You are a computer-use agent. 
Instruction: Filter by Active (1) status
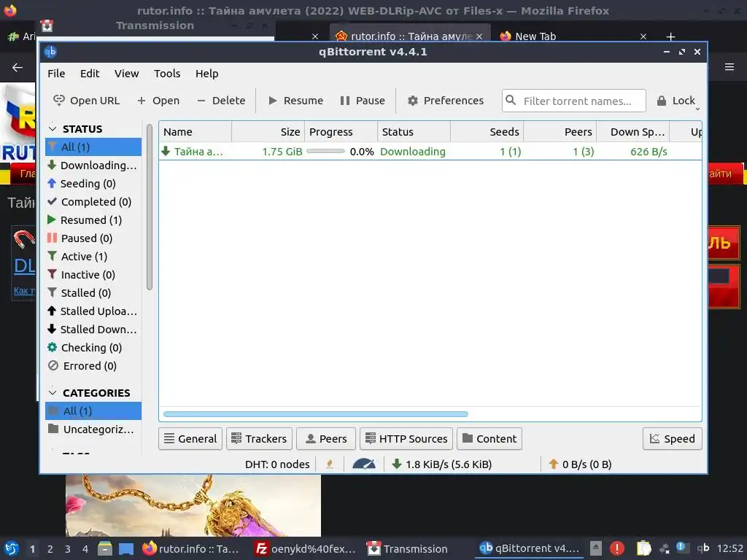point(93,256)
